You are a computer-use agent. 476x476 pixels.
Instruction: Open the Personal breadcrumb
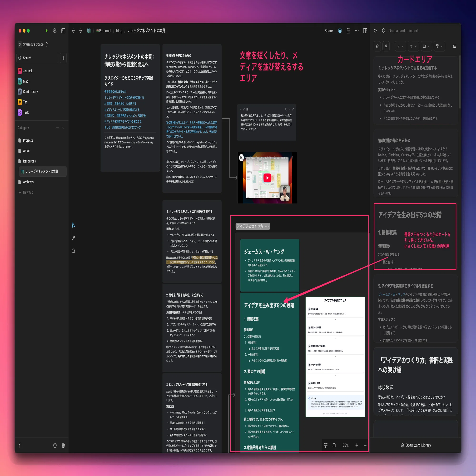104,31
